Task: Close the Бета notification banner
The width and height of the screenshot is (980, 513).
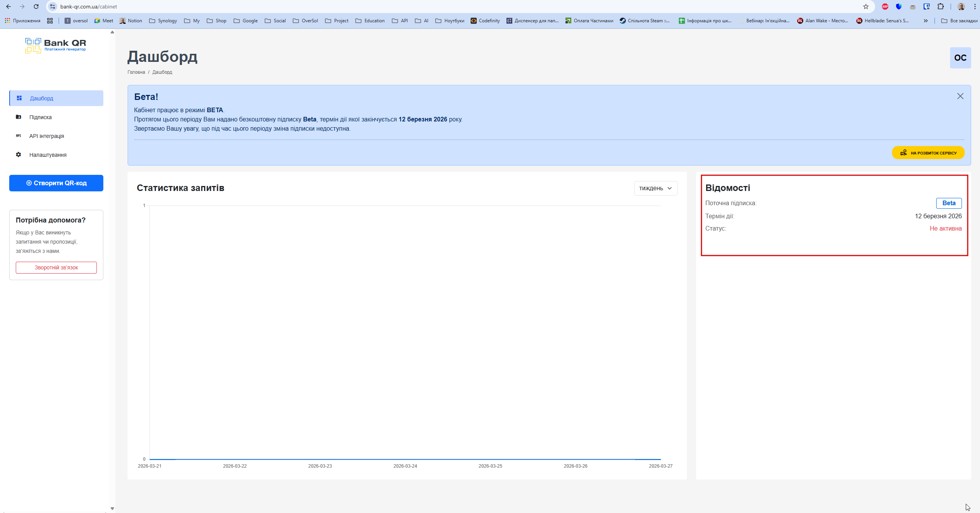Action: [x=960, y=96]
